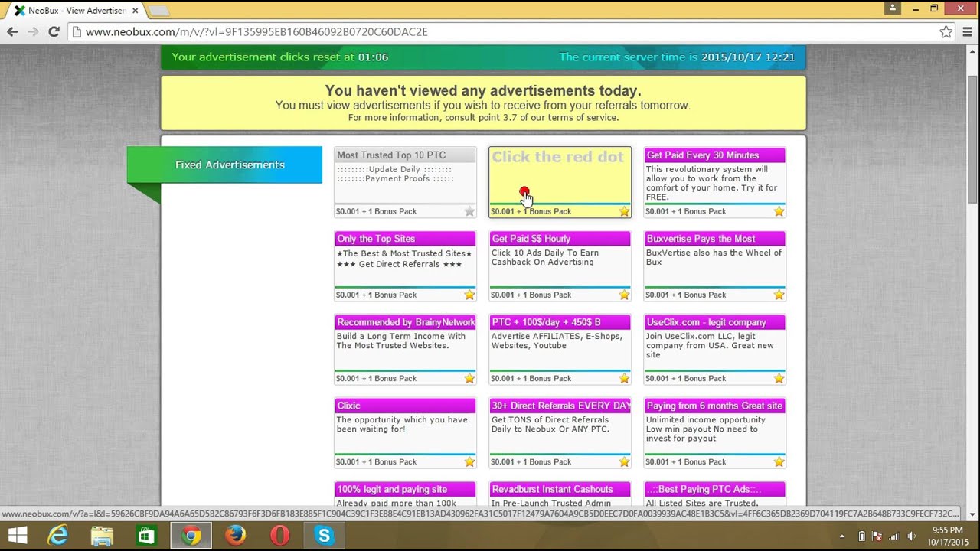Open Most Trusted Top 10 PTC advertisement
This screenshot has height=551, width=980.
[405, 182]
